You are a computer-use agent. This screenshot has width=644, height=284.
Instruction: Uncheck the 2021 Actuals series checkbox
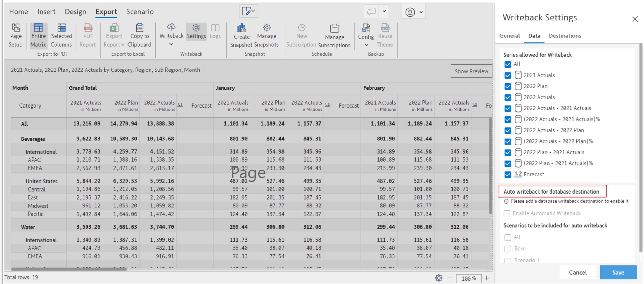point(508,75)
